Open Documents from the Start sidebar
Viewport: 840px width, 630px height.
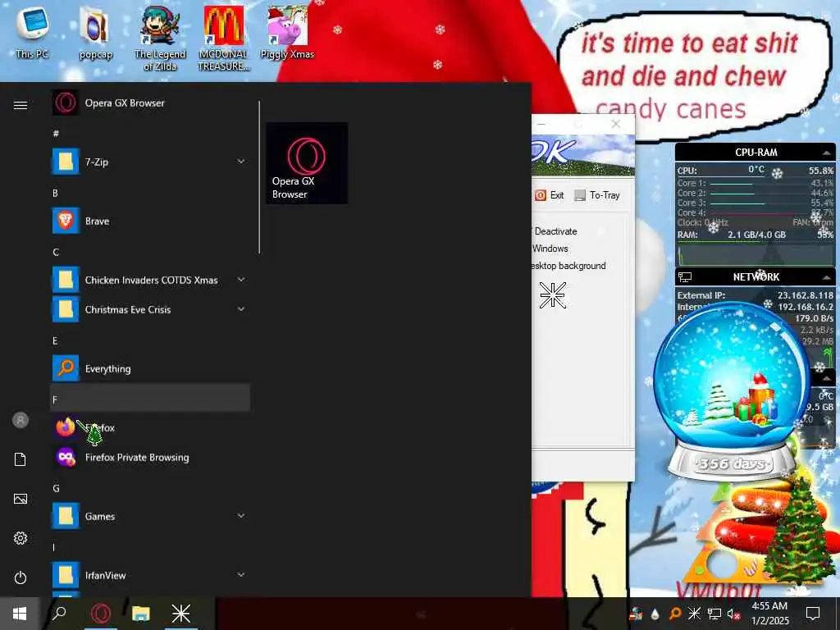click(x=21, y=459)
